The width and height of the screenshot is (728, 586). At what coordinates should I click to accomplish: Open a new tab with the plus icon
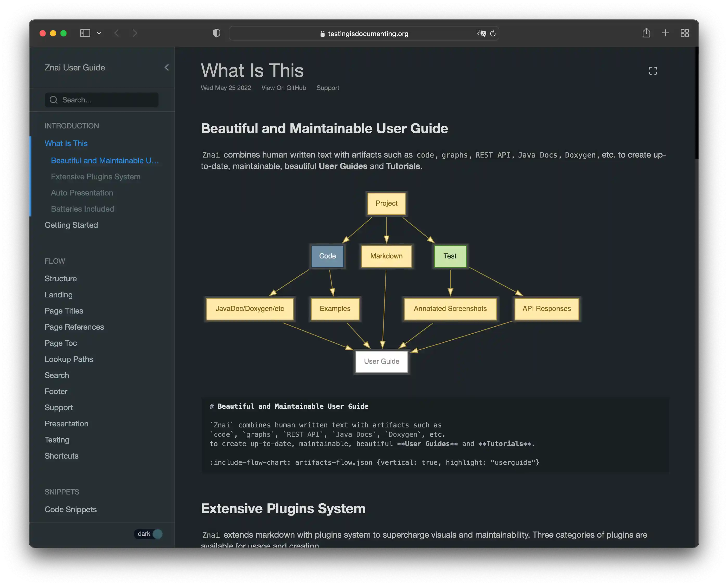point(665,33)
